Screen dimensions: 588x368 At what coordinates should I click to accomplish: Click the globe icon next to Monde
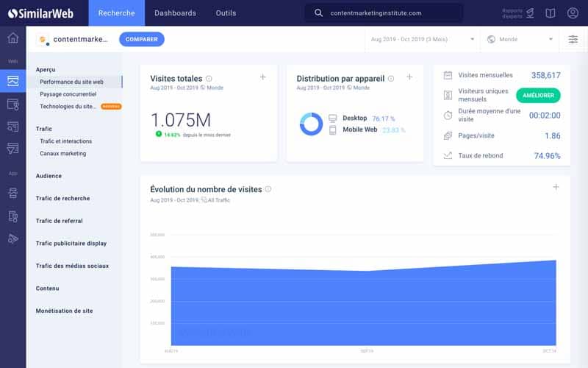491,39
